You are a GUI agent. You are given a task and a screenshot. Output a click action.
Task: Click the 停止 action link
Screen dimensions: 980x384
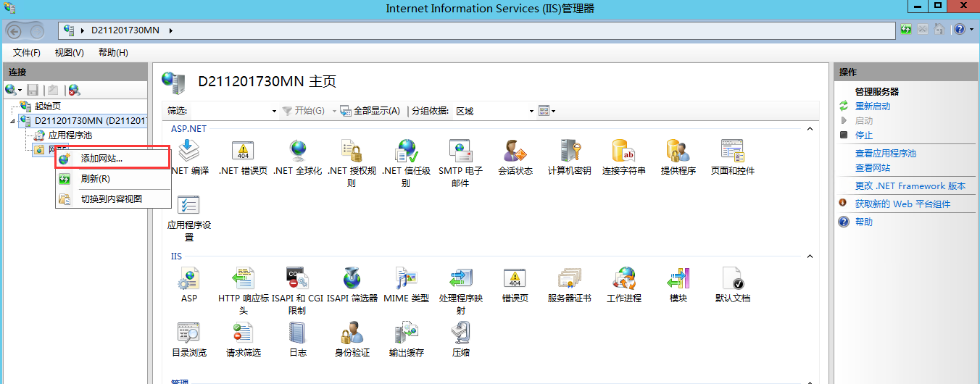(x=864, y=135)
